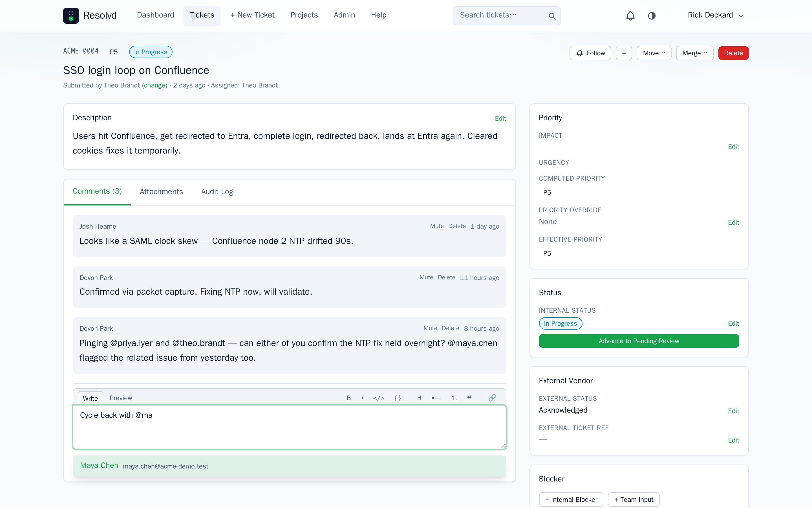Create a ticket via + New Ticket

pyautogui.click(x=252, y=15)
